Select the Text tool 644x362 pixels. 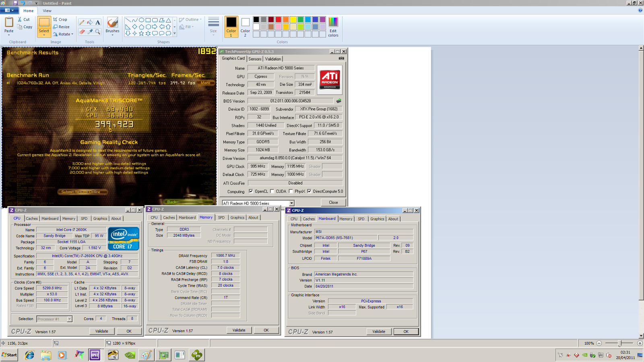(98, 23)
